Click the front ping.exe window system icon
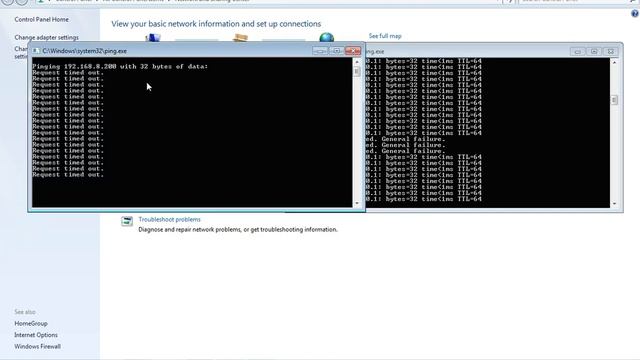This screenshot has width=640, height=360. (36, 51)
